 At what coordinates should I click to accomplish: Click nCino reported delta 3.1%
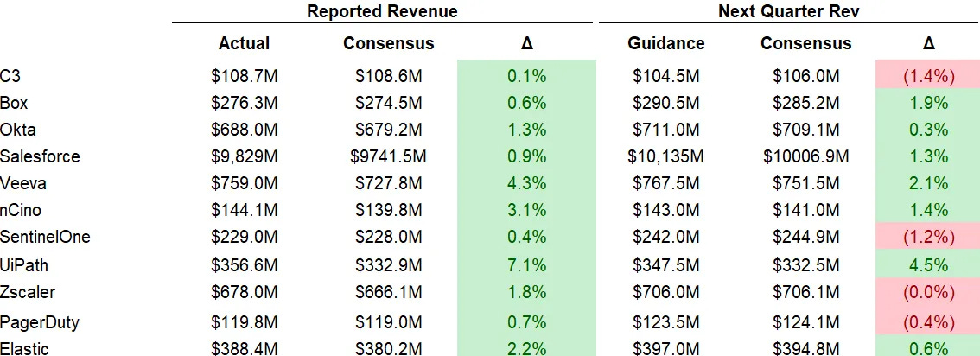(527, 210)
